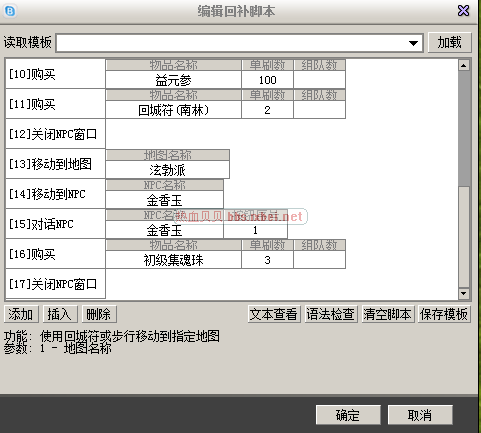Click the scrollbar up arrow
Image resolution: width=481 pixels, height=433 pixels.
[464, 65]
